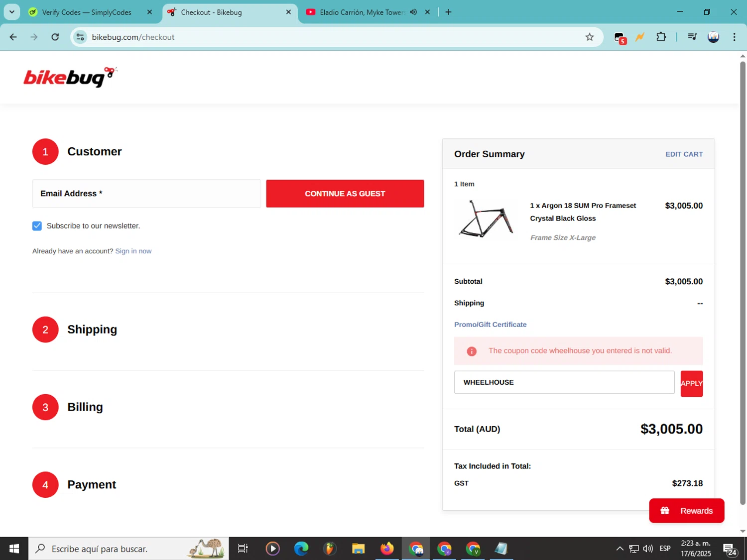
Task: Click the coupon code input field
Action: 564,382
